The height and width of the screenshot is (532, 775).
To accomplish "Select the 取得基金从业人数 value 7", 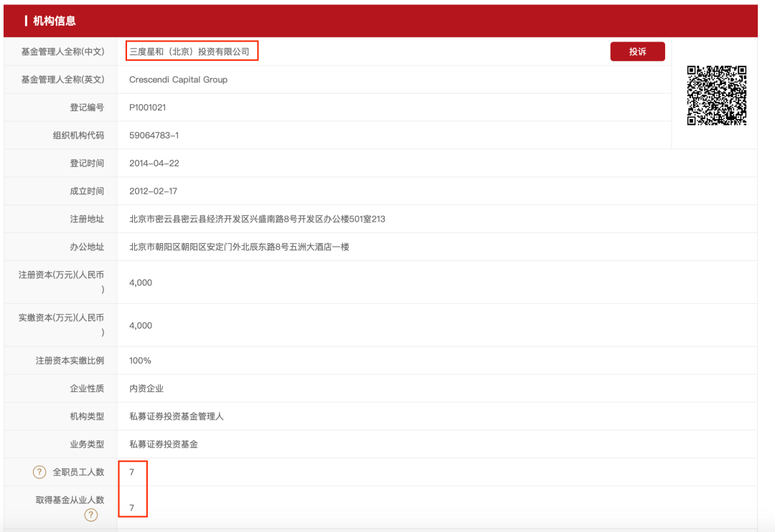I will [x=131, y=508].
